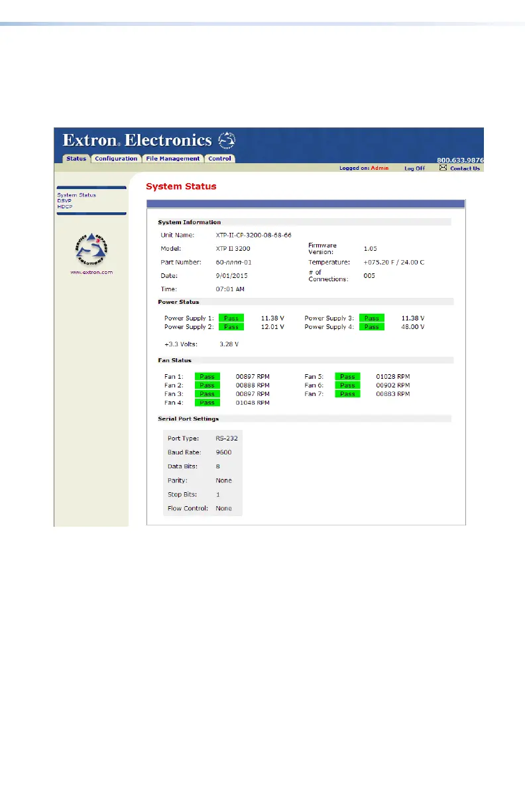
Task: Click the Extron S3 sidebar logo
Action: point(91,249)
